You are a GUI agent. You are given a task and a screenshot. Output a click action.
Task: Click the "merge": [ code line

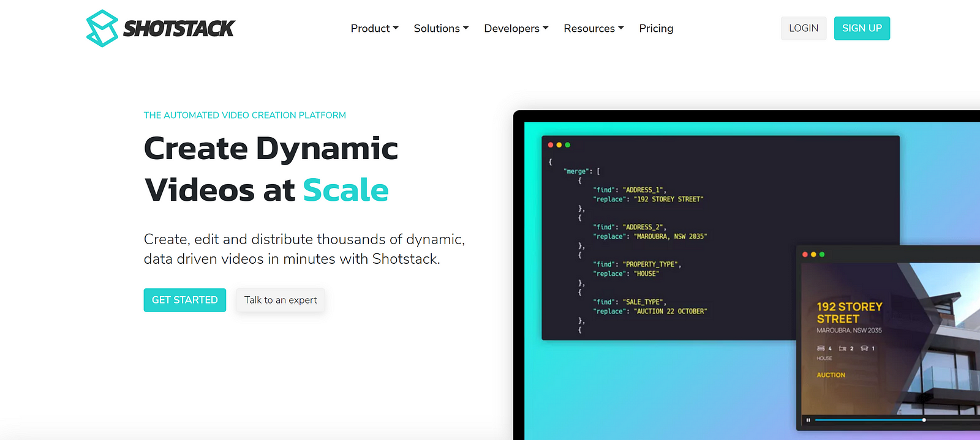(582, 171)
